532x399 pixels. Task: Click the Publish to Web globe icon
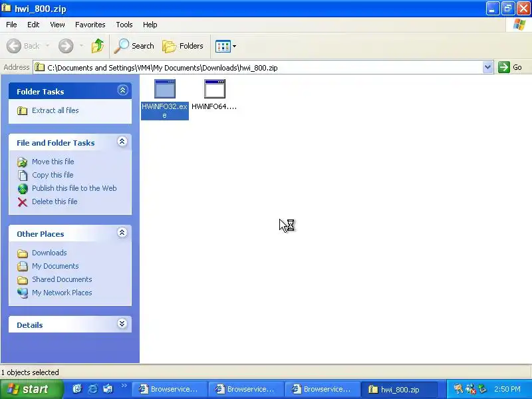[x=23, y=189]
